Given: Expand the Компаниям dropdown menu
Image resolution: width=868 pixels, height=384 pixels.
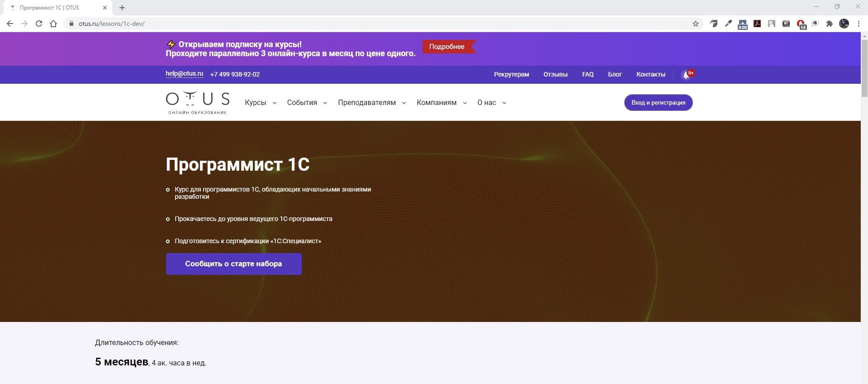Looking at the screenshot, I should click(x=442, y=103).
